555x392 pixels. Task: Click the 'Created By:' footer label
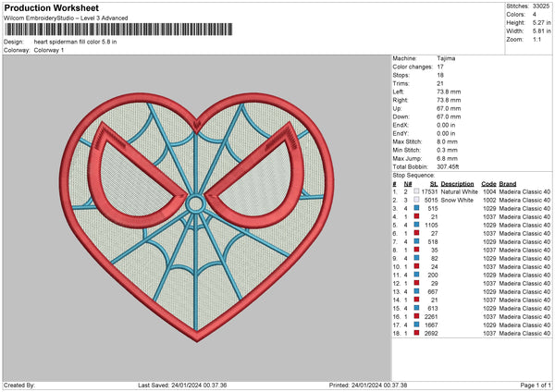pos(19,385)
